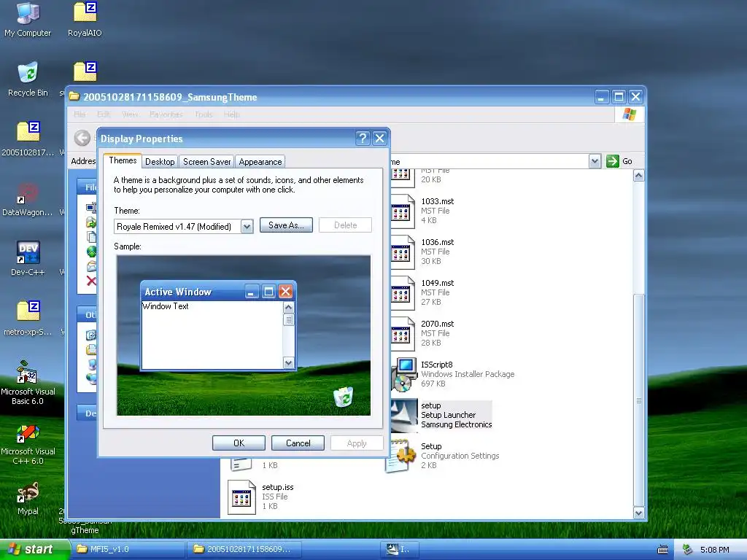Switch to MFI5_v1.0 taskbar window
The height and width of the screenshot is (560, 747).
click(128, 550)
